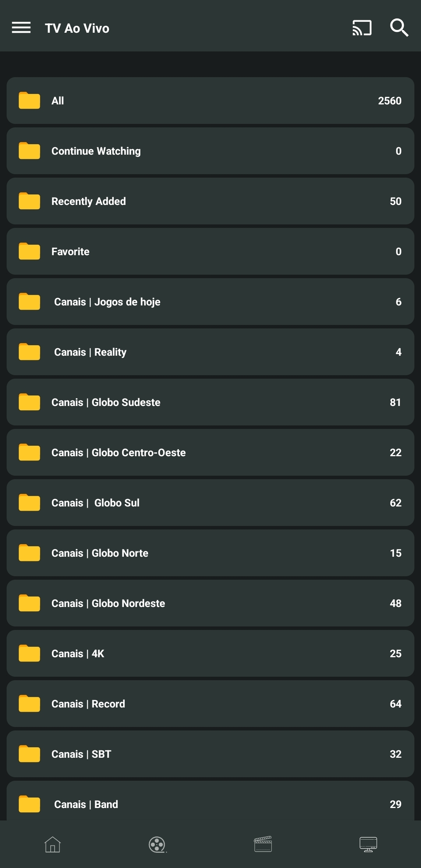Tap the Cast screen icon
This screenshot has width=421, height=868.
click(x=362, y=28)
